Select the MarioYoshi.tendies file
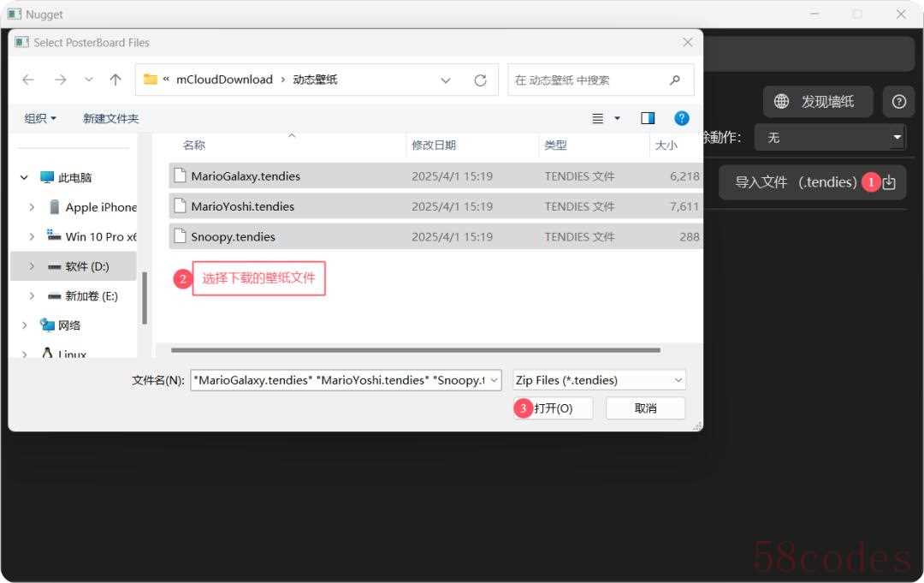 pos(242,206)
